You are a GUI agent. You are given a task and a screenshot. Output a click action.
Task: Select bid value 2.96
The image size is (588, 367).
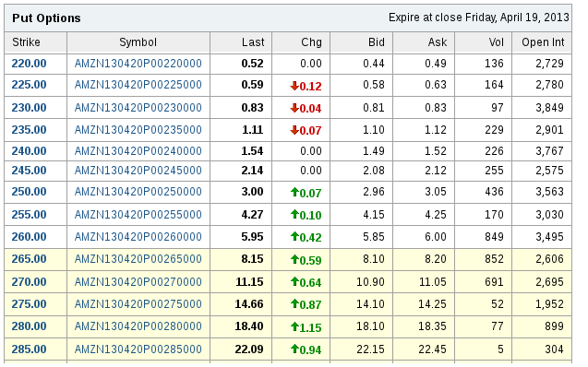374,192
